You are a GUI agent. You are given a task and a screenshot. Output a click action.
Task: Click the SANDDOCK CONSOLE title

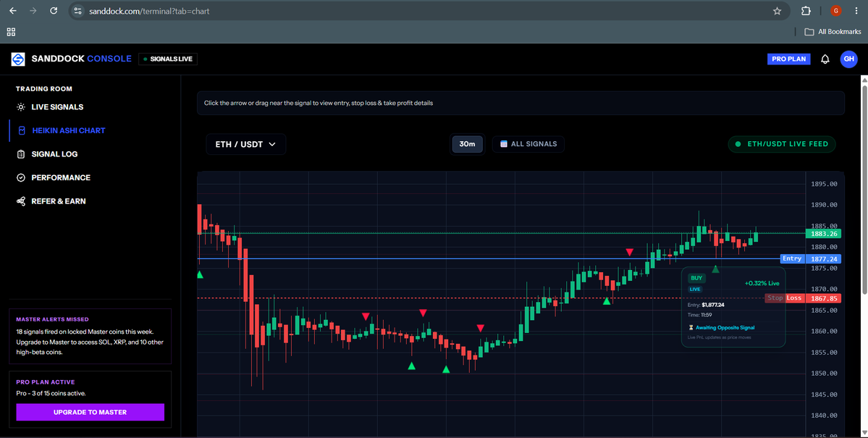[81, 59]
